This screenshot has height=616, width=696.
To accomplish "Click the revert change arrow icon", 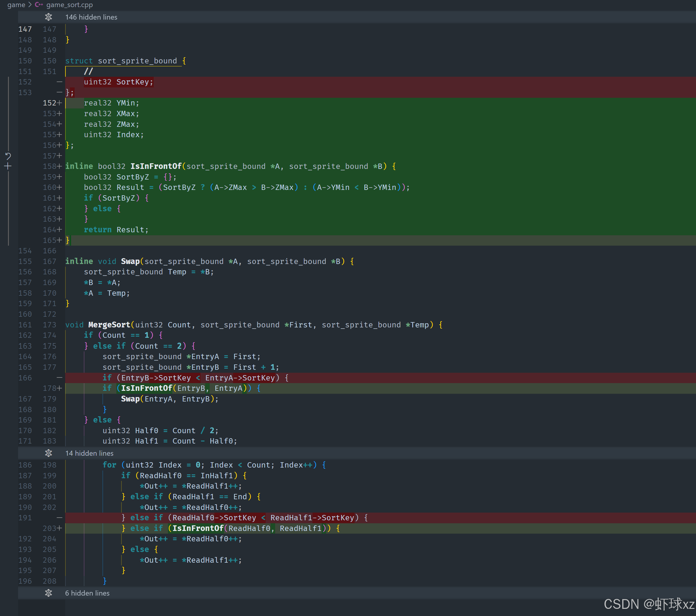I will (x=8, y=156).
